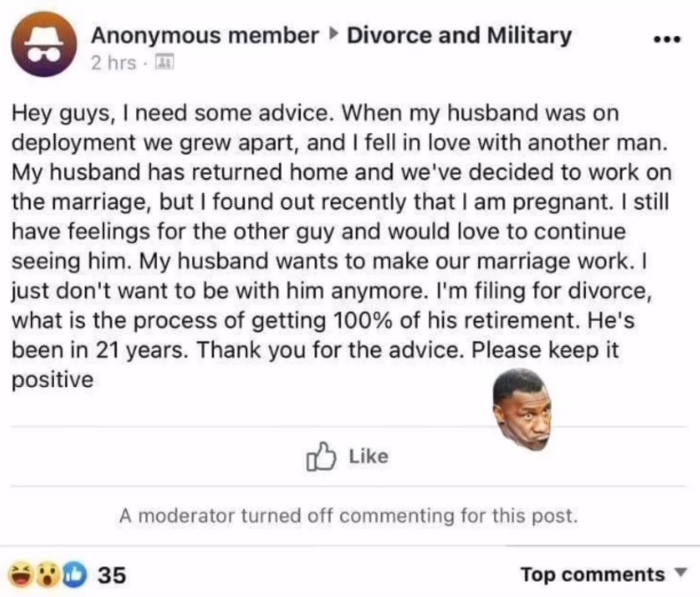Click the Wow reaction emoji

click(47, 575)
